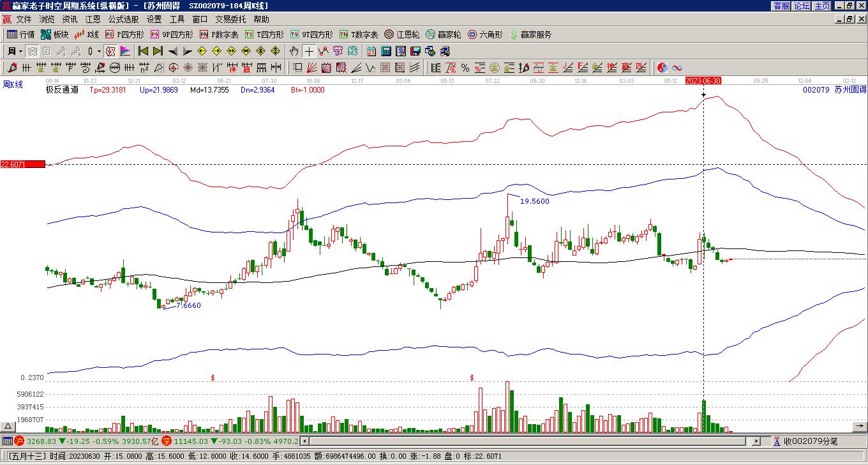Open the 设置 menu
Image resolution: width=868 pixels, height=465 pixels.
pyautogui.click(x=154, y=20)
